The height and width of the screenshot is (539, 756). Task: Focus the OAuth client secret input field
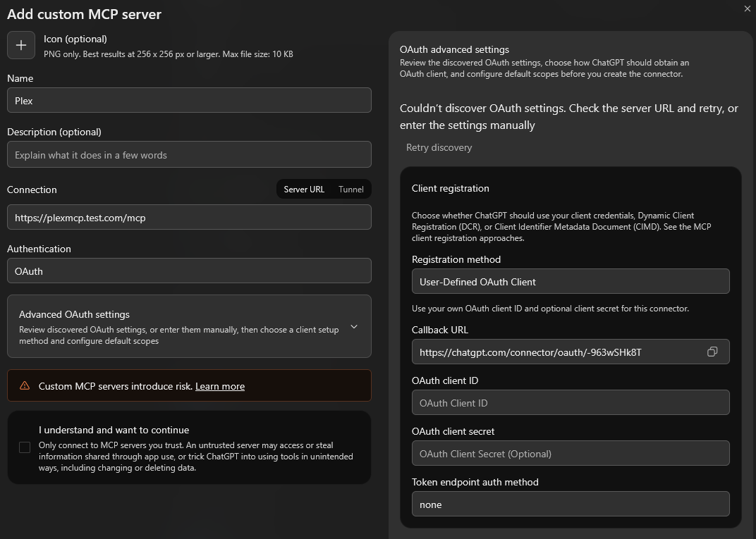pyautogui.click(x=571, y=453)
